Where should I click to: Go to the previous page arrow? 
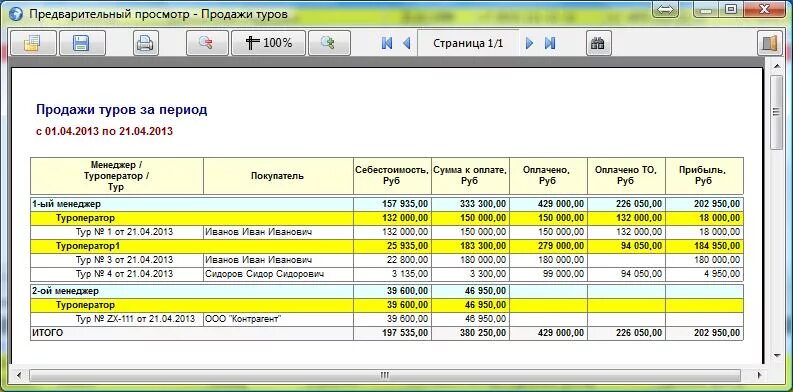point(406,43)
